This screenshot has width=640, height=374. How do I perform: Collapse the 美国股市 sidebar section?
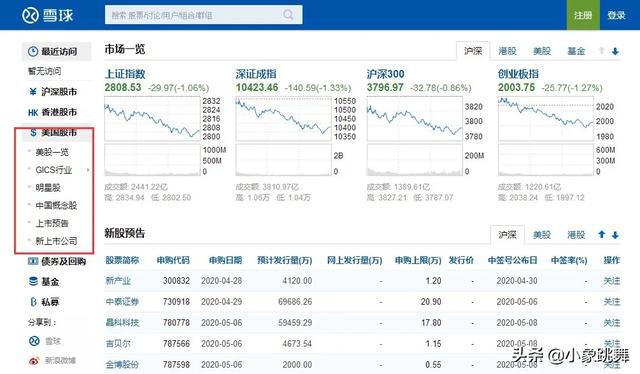coord(56,133)
